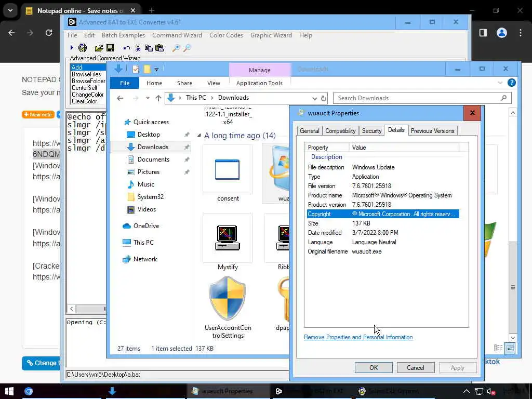Run the batch file with the play icon
Screen dimensions: 532x399
point(72,48)
